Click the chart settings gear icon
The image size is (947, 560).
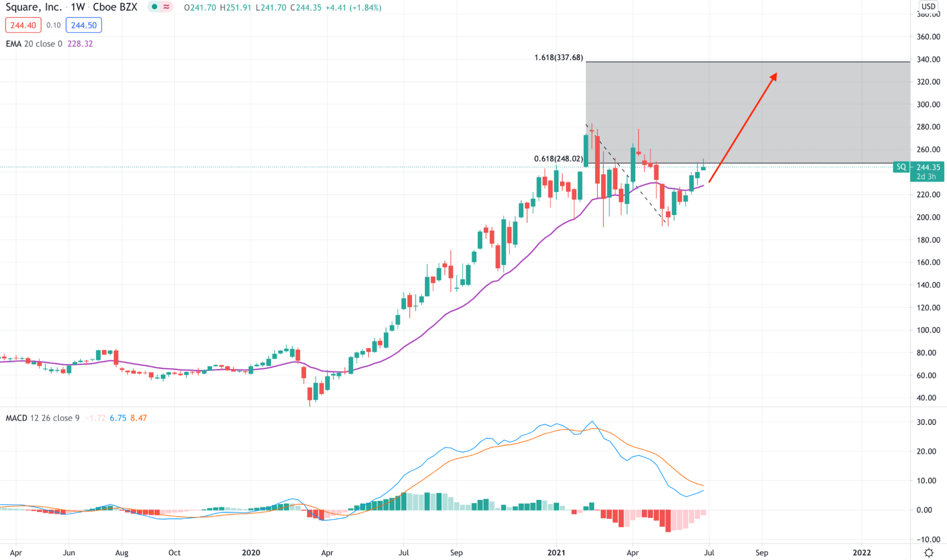[x=929, y=552]
